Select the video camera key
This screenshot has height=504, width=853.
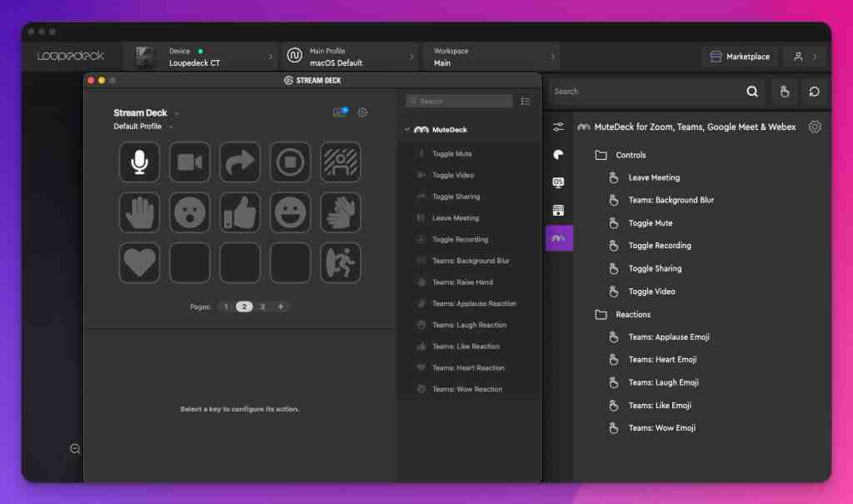click(190, 162)
